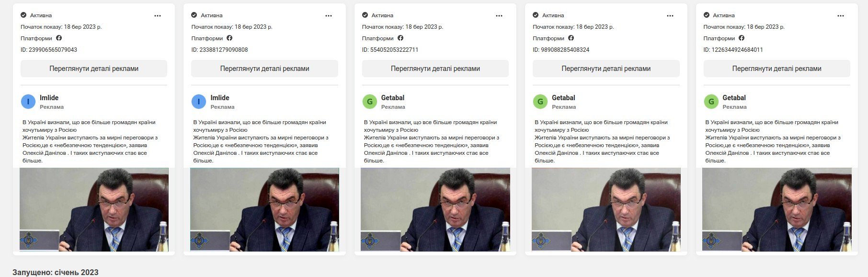
Task: Click the blue Imlide avatar on first ad
Action: [x=28, y=102]
